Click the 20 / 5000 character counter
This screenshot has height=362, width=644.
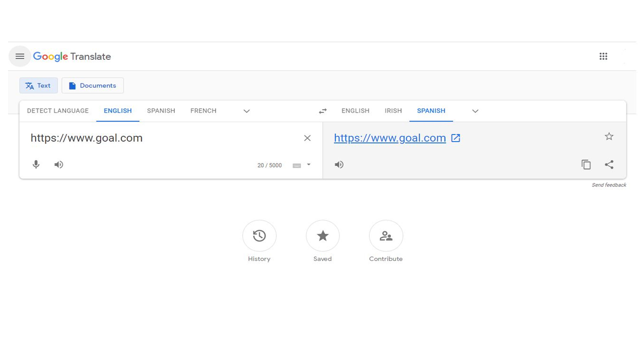(x=270, y=165)
